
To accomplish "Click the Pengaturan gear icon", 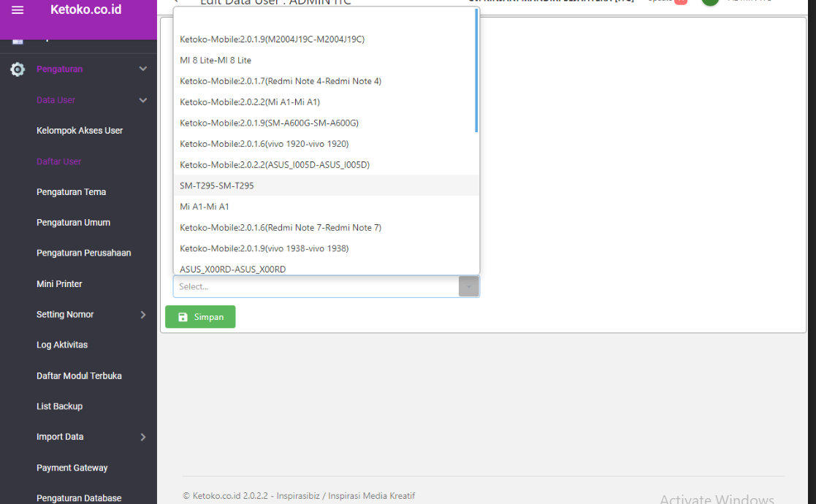I will click(x=18, y=69).
